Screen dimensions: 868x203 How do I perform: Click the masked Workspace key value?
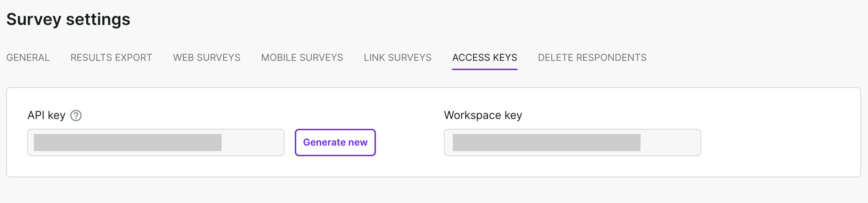click(546, 143)
